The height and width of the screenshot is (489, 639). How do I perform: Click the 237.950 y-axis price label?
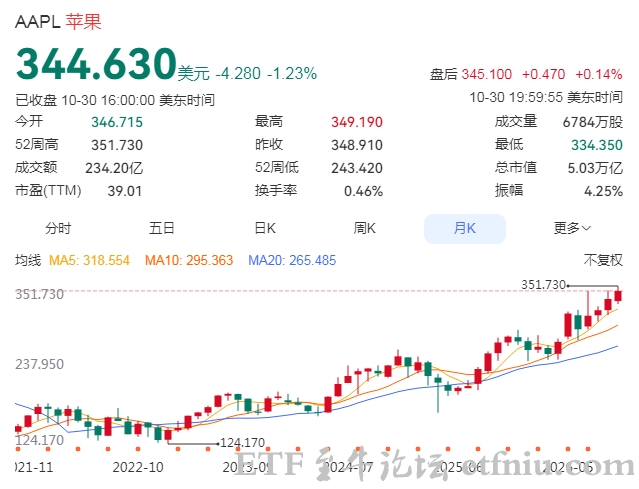40,364
